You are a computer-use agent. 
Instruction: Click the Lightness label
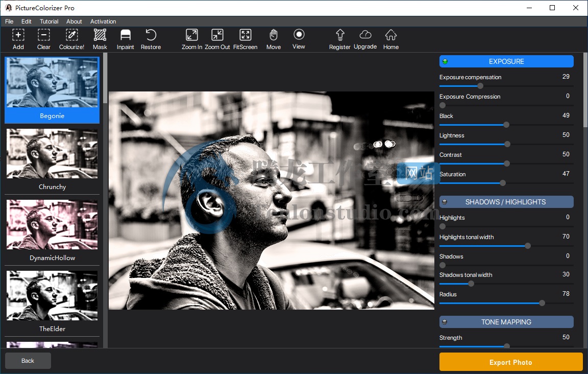pyautogui.click(x=452, y=135)
